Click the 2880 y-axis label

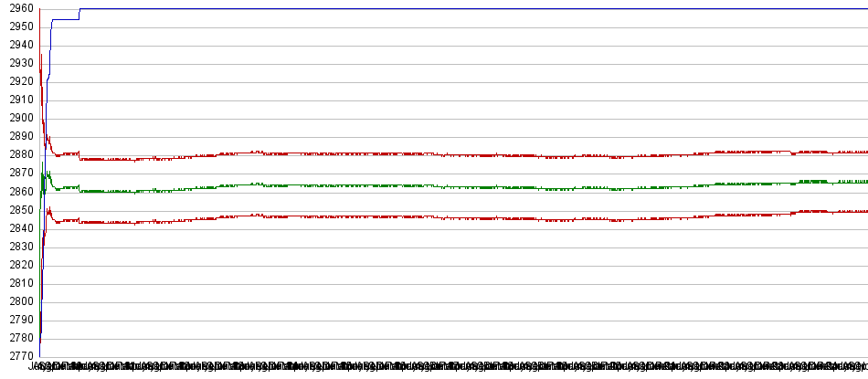tap(17, 155)
